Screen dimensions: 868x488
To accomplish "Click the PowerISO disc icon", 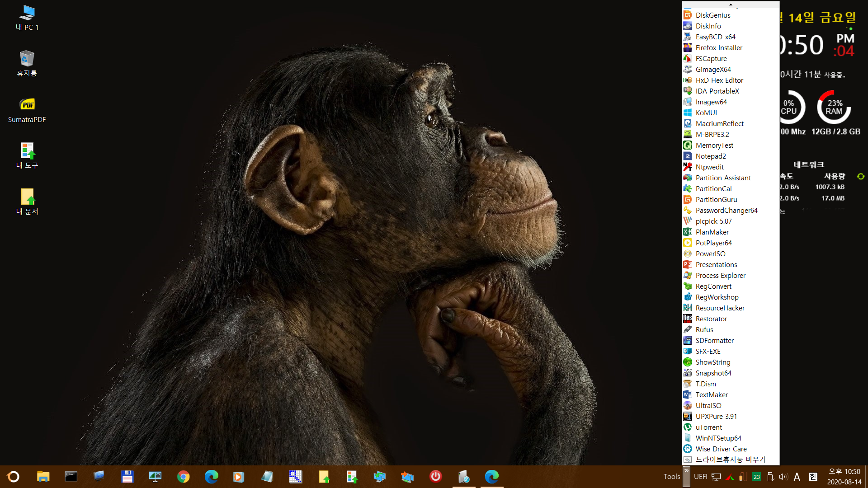I will (x=688, y=253).
